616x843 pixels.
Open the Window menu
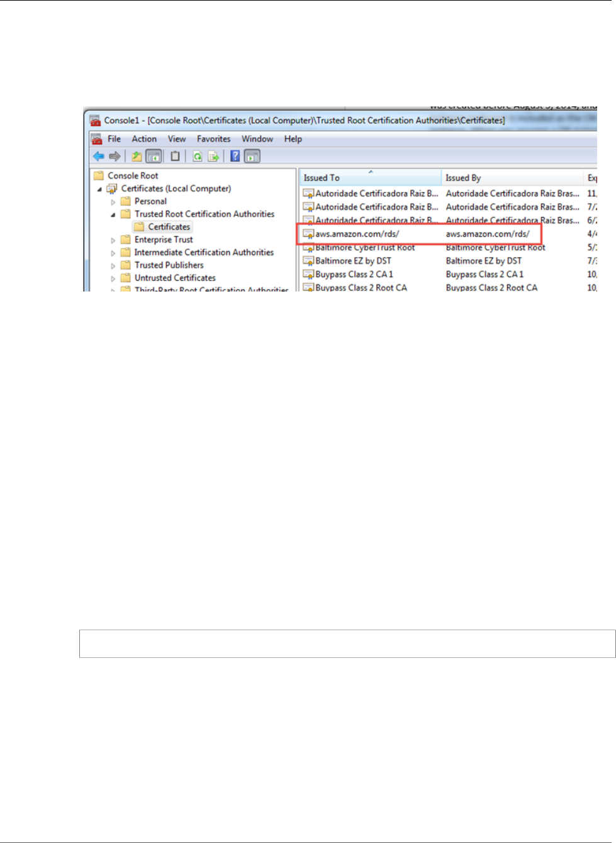coord(257,139)
